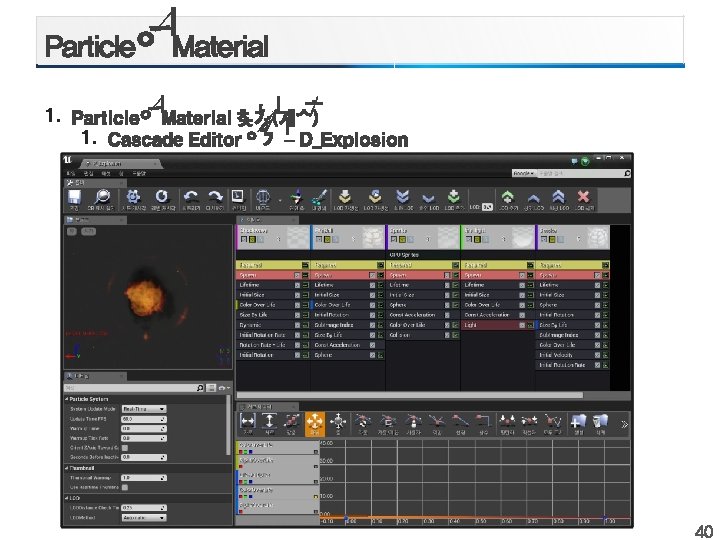Click the first Regenerate LOD icon
720x540 pixels.
[345, 197]
